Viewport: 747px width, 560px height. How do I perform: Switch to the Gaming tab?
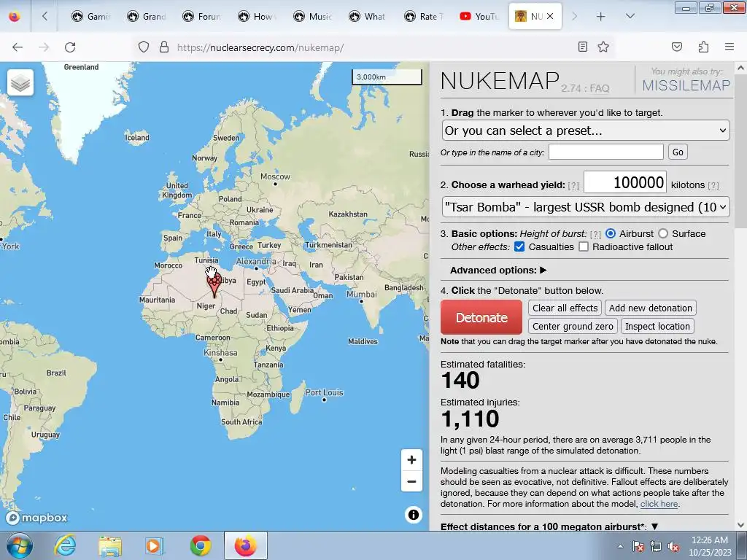pos(91,17)
